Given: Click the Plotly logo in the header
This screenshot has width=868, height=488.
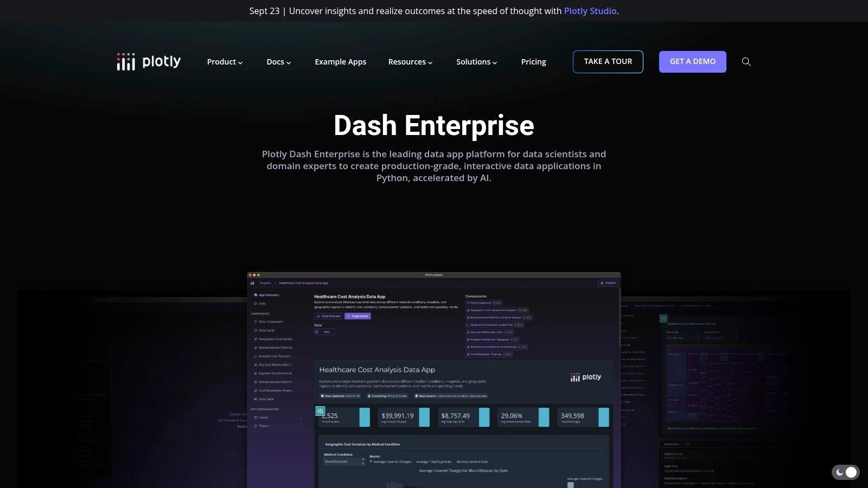Looking at the screenshot, I should click(x=149, y=61).
